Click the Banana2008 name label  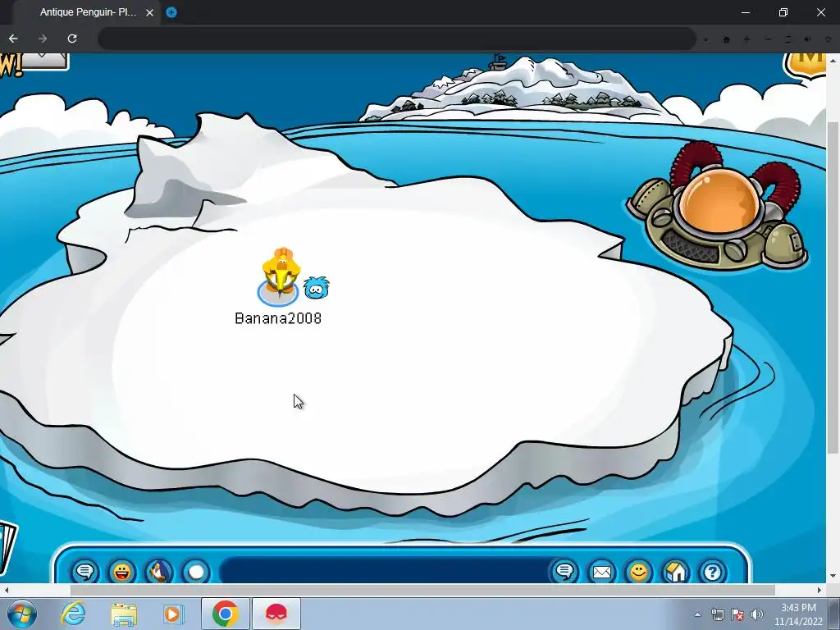[x=278, y=318]
